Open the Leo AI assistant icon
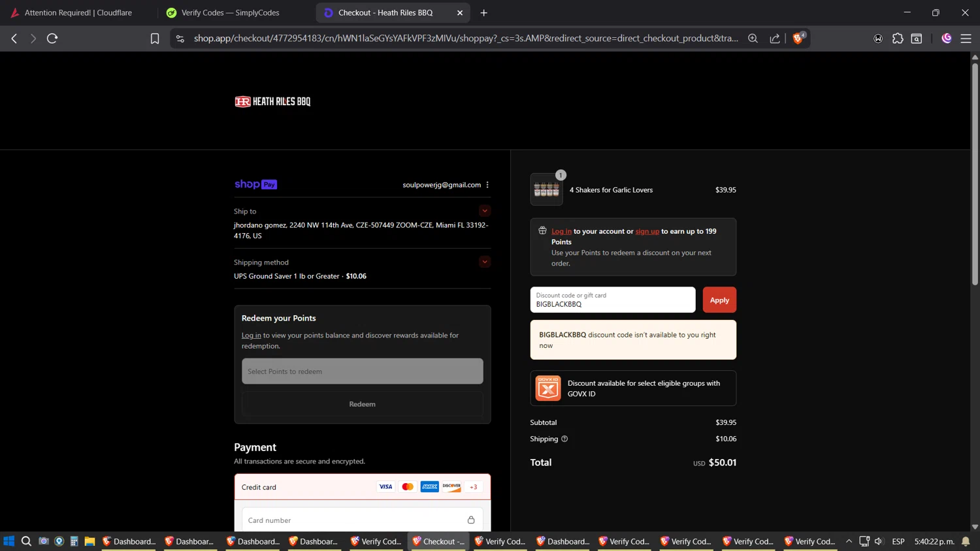Image resolution: width=980 pixels, height=551 pixels. (x=947, y=39)
